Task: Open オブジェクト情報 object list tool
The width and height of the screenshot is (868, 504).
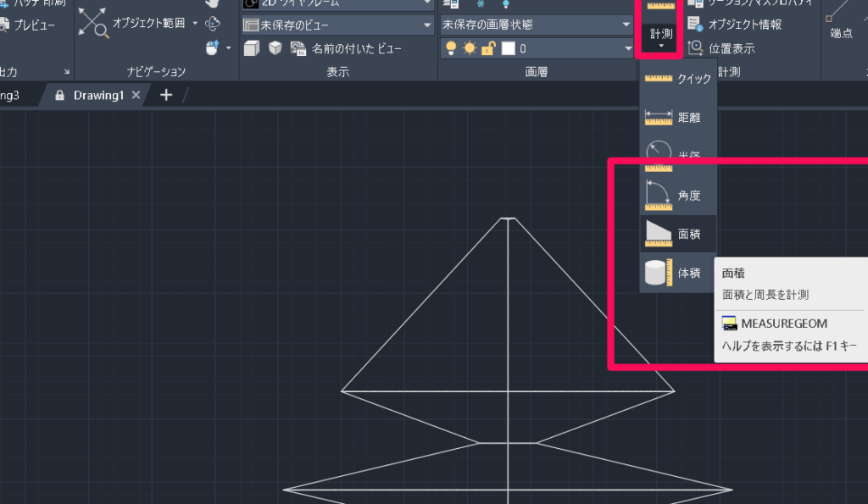Action: [696, 25]
